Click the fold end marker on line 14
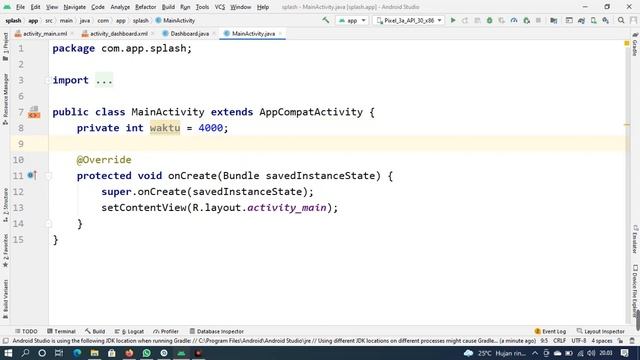Viewport: 640px width, 360px height. coord(49,224)
